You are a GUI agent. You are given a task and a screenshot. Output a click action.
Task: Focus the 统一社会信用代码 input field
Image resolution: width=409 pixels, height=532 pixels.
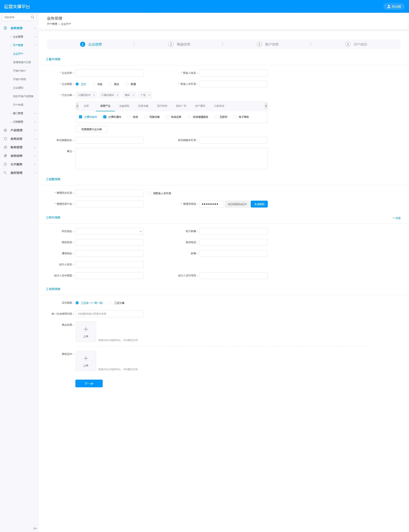coord(109,314)
